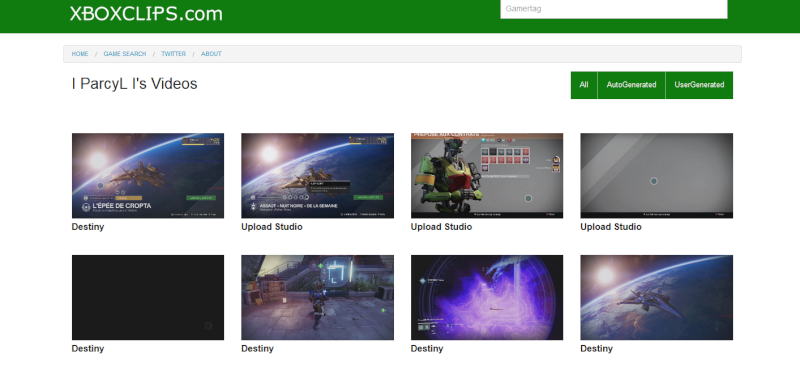Click Destiny title under tower plaza thumbnail

coord(257,349)
